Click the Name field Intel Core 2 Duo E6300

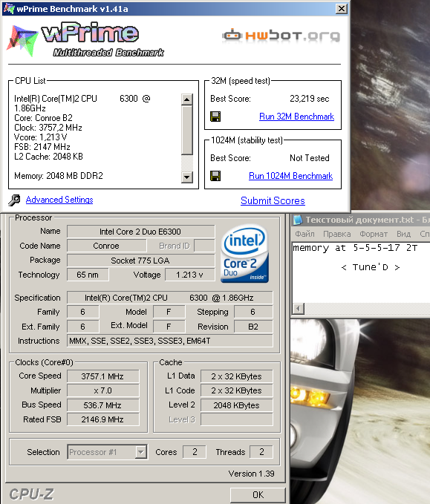(140, 232)
